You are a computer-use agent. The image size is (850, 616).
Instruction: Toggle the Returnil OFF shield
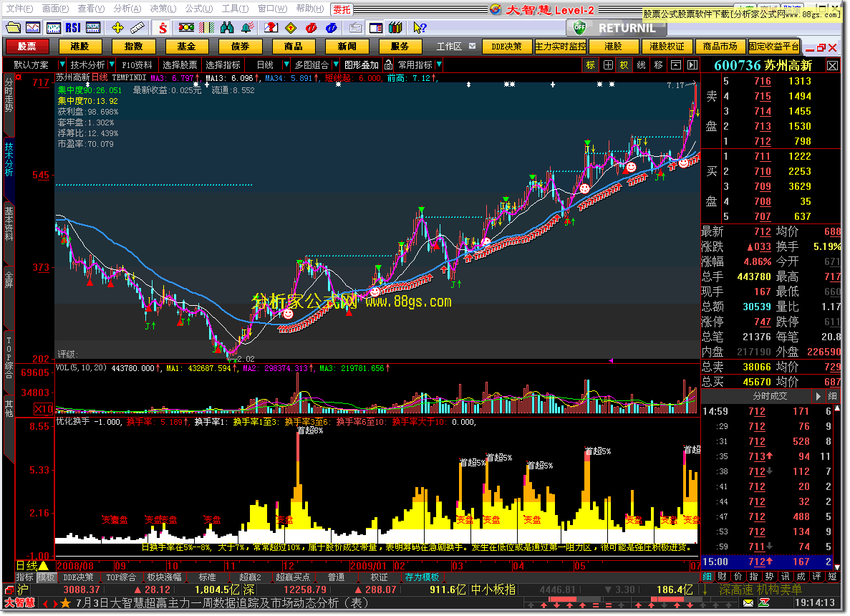click(x=579, y=27)
